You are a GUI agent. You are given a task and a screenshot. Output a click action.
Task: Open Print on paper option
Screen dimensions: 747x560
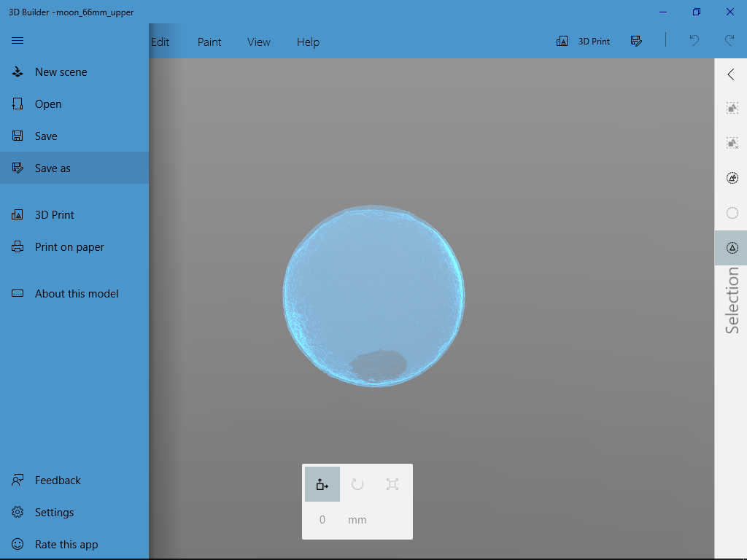coord(68,246)
